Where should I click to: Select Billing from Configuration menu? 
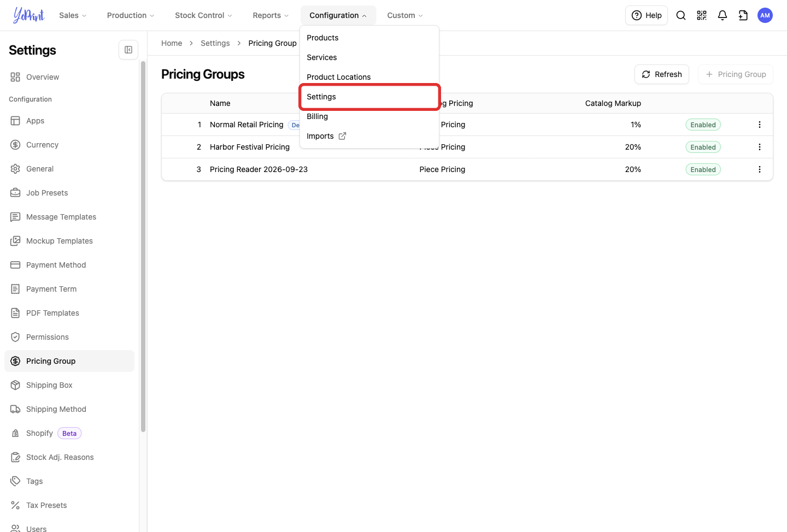369,116
